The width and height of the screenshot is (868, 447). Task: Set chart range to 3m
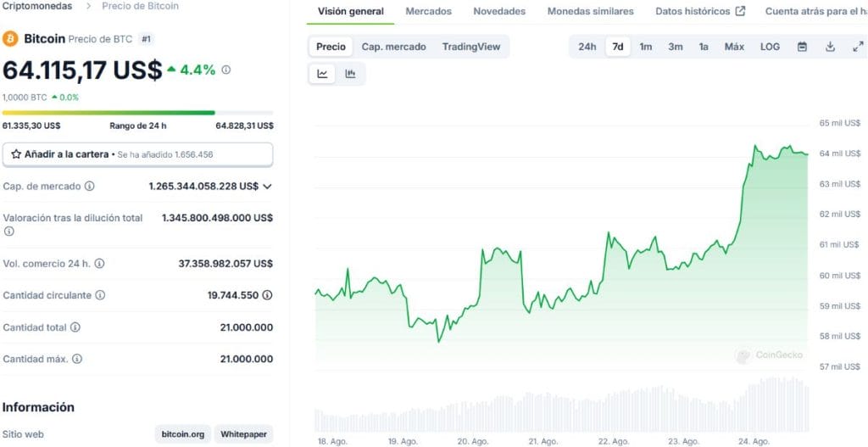pyautogui.click(x=676, y=47)
